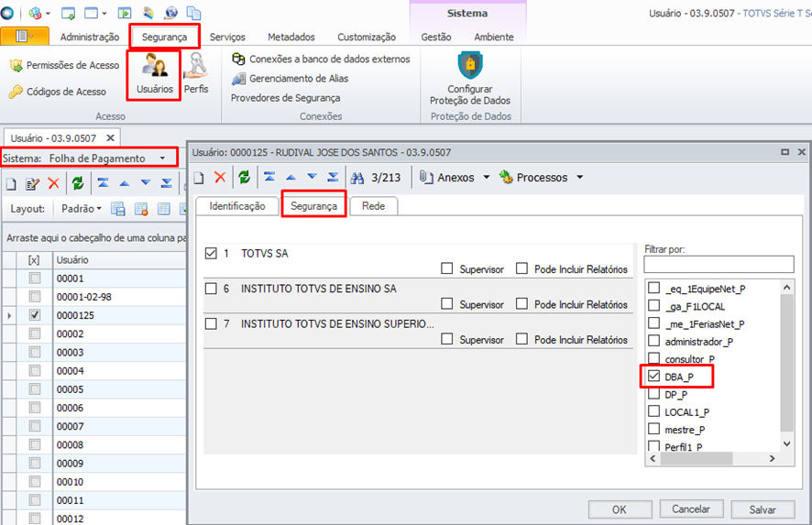The image size is (812, 525).
Task: Click the green refresh icon in user dialog
Action: 245,177
